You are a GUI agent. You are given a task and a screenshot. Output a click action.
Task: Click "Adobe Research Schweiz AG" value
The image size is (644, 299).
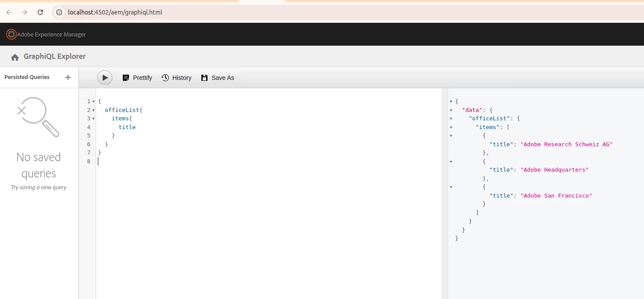point(566,144)
